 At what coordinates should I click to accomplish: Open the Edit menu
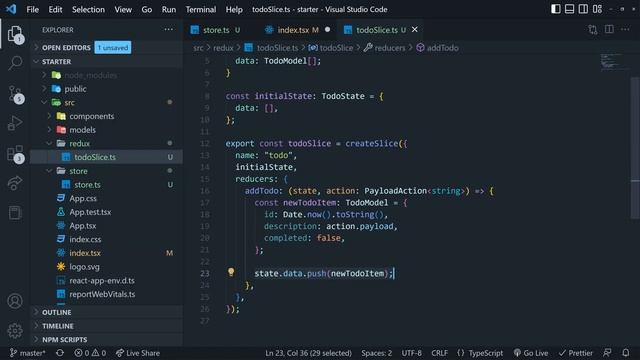[55, 9]
